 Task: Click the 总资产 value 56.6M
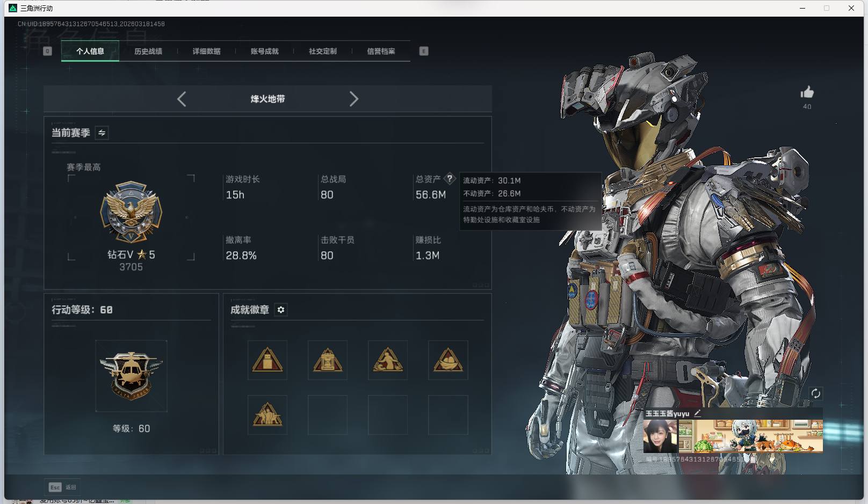click(x=431, y=195)
